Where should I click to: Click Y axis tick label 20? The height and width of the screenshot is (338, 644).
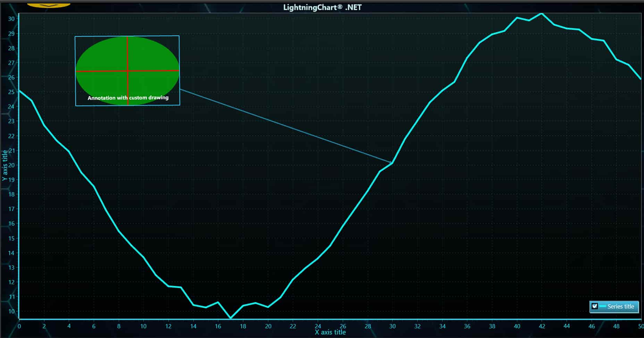pyautogui.click(x=11, y=165)
